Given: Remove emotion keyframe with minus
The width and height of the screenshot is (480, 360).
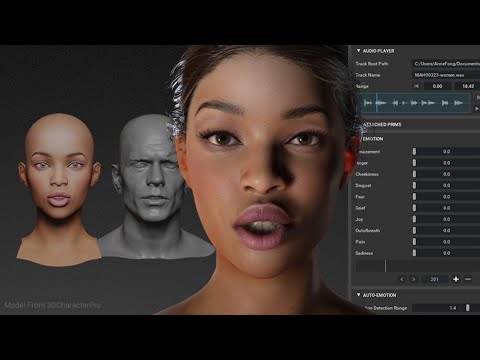Looking at the screenshot, I should click(x=468, y=279).
